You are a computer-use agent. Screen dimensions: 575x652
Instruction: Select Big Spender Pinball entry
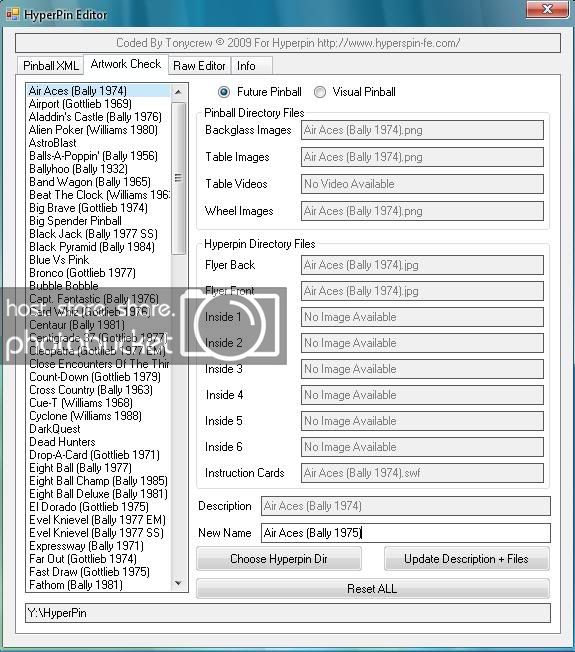[x=99, y=221]
